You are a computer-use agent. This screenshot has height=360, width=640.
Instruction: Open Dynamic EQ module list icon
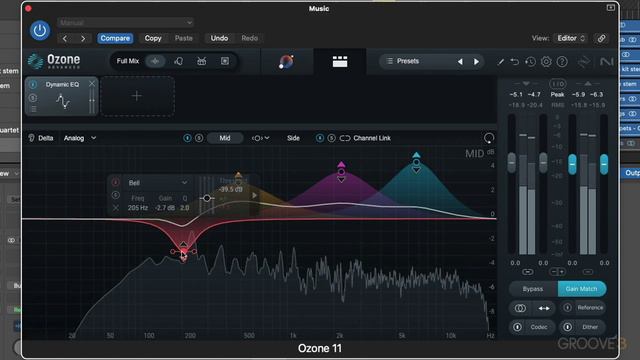[33, 109]
